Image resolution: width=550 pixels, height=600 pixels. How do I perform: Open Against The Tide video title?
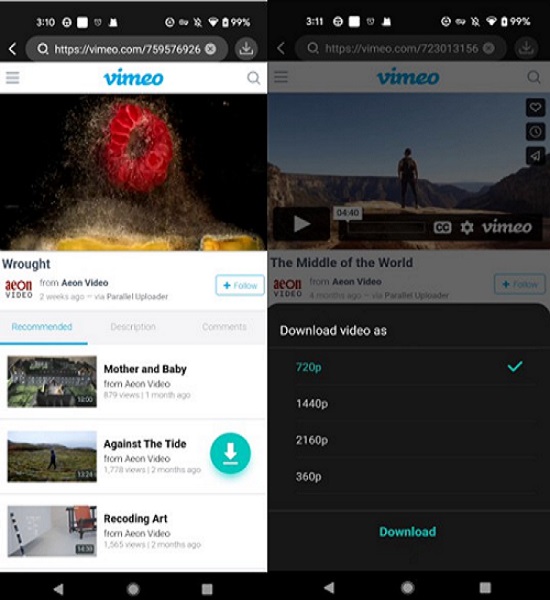tap(145, 444)
